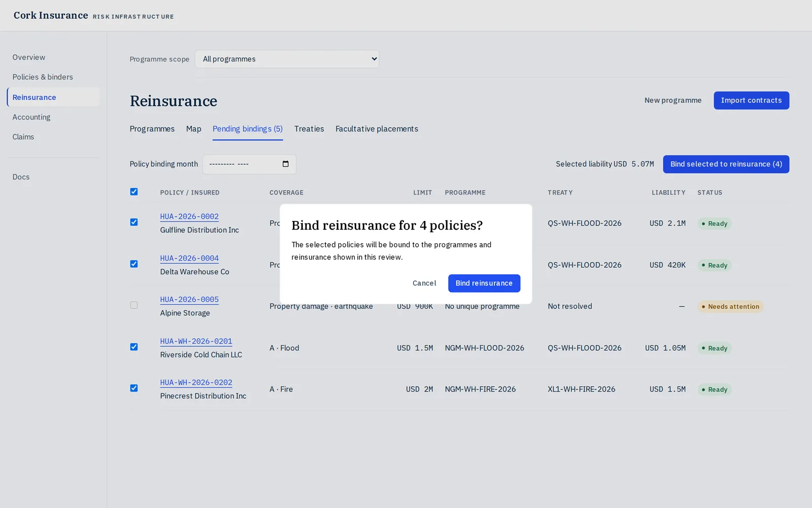Focus the Policy binding month date field

[249, 164]
